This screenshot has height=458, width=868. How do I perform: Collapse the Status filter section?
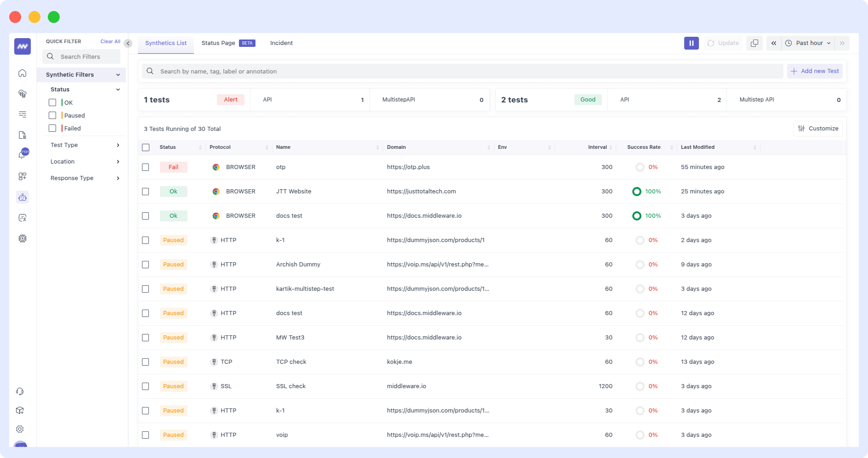point(118,89)
